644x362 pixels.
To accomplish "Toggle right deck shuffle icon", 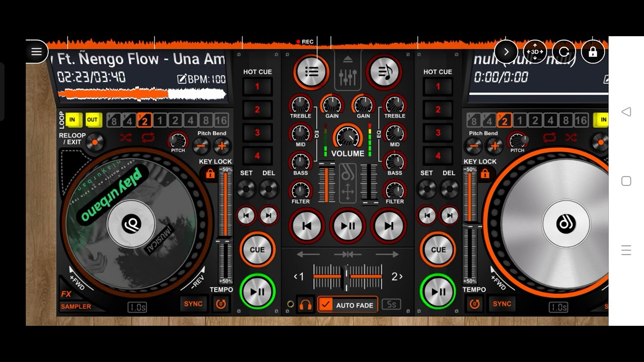I will 571,137.
